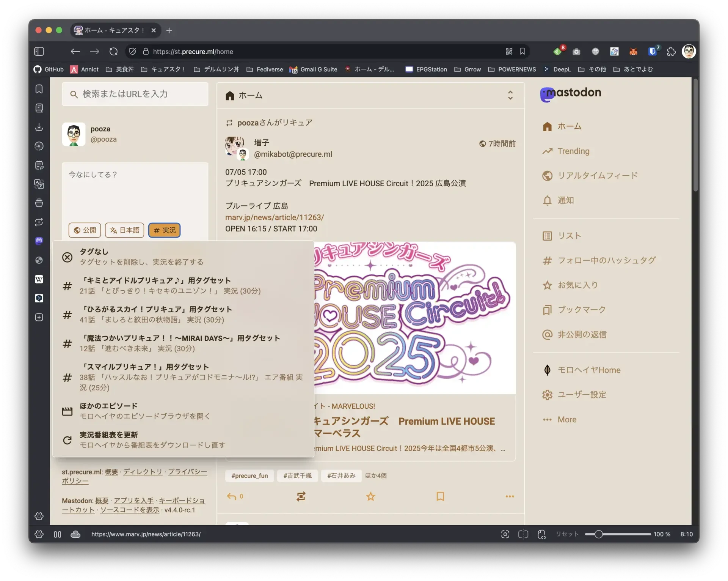
Task: Open a new browser tab with plus
Action: 169,30
